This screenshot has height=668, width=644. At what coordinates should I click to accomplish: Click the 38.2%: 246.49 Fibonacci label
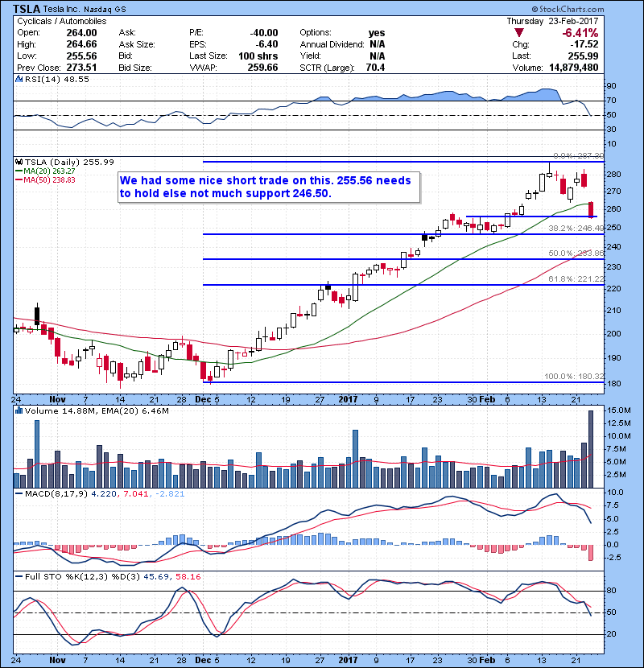(x=576, y=229)
